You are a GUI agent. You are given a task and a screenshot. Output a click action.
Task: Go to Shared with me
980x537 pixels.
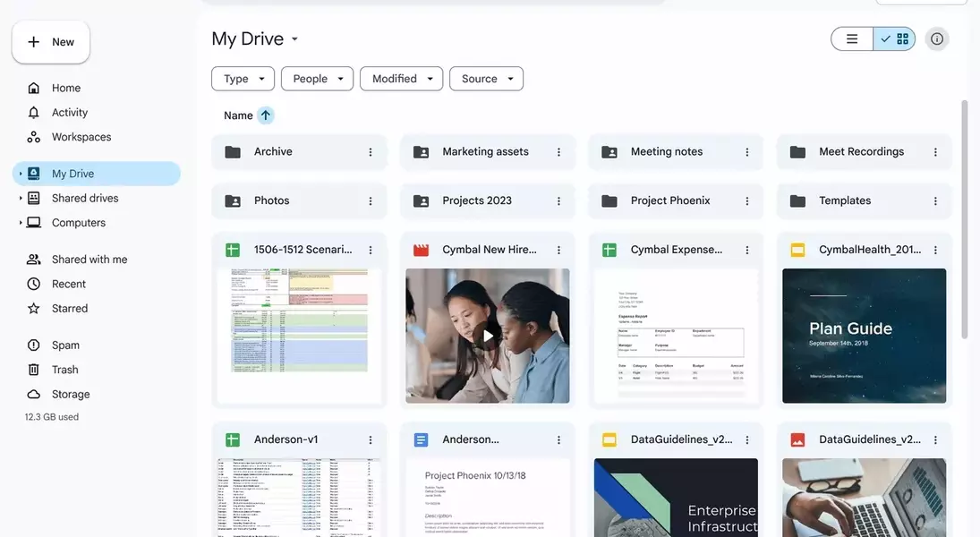point(89,260)
